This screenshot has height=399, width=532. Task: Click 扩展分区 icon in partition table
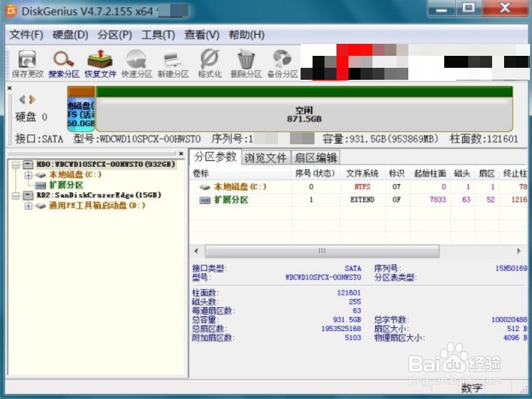pyautogui.click(x=205, y=200)
